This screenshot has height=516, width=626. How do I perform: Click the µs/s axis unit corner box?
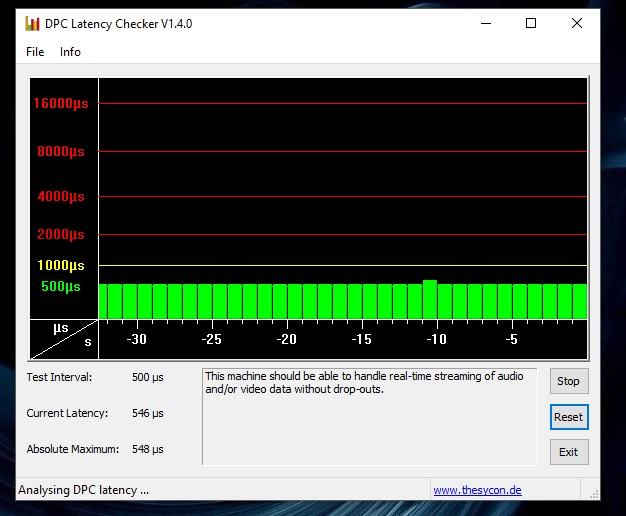(64, 339)
